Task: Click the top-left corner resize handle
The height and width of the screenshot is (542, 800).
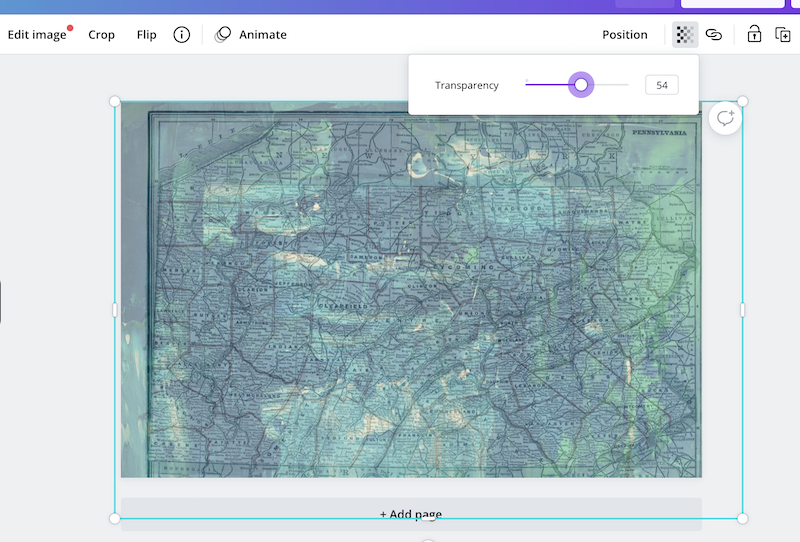Action: [x=115, y=102]
